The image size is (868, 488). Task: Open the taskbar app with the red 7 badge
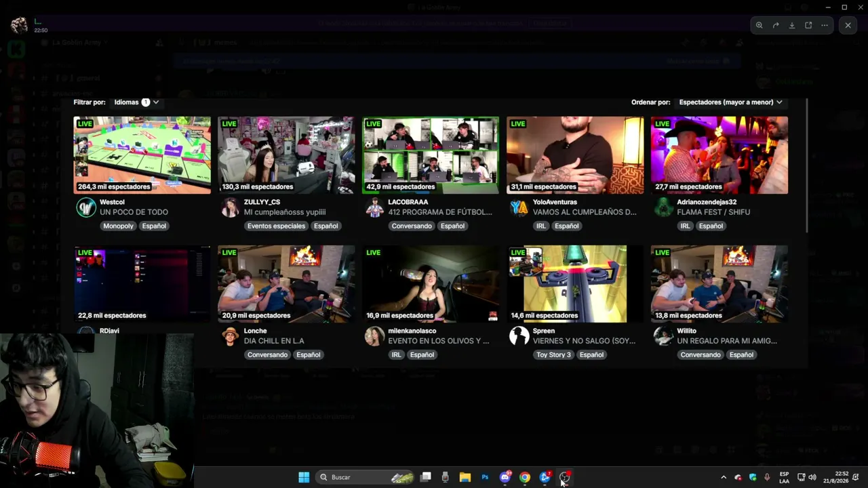pyautogui.click(x=545, y=477)
